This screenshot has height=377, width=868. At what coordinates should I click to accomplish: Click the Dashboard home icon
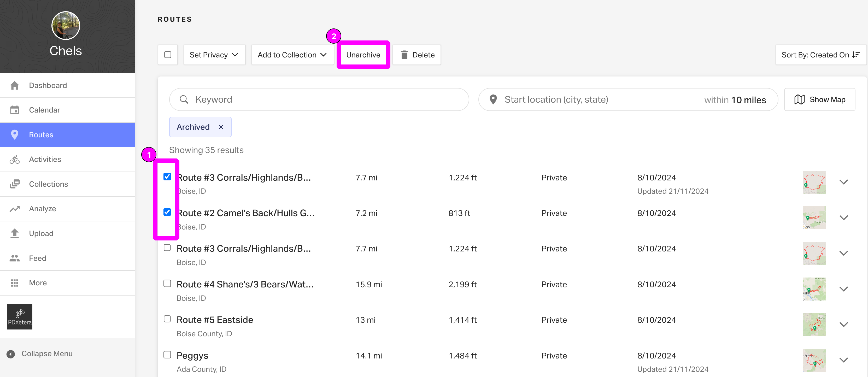coord(14,86)
